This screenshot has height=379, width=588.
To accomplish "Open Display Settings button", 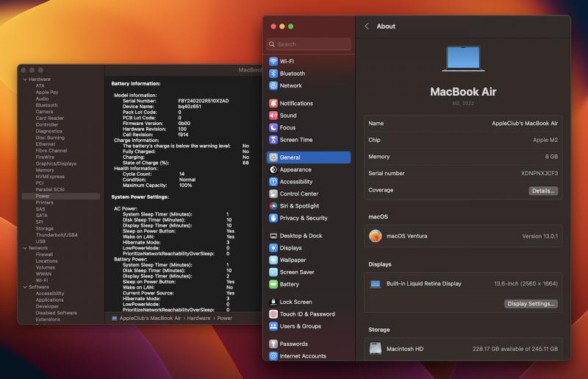I will coord(531,303).
